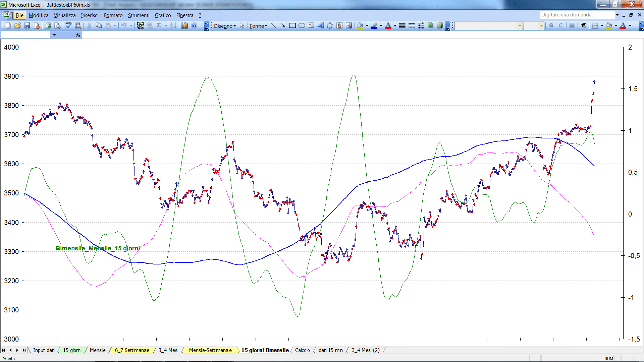The height and width of the screenshot is (362, 644).
Task: Click the drawing Font Color red A
Action: click(x=388, y=25)
